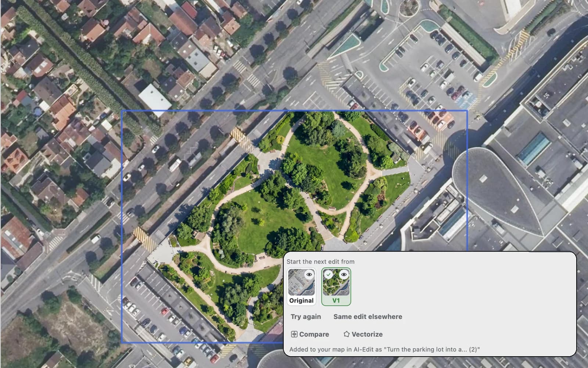
Task: Select the V1 version thumbnail
Action: pos(336,287)
